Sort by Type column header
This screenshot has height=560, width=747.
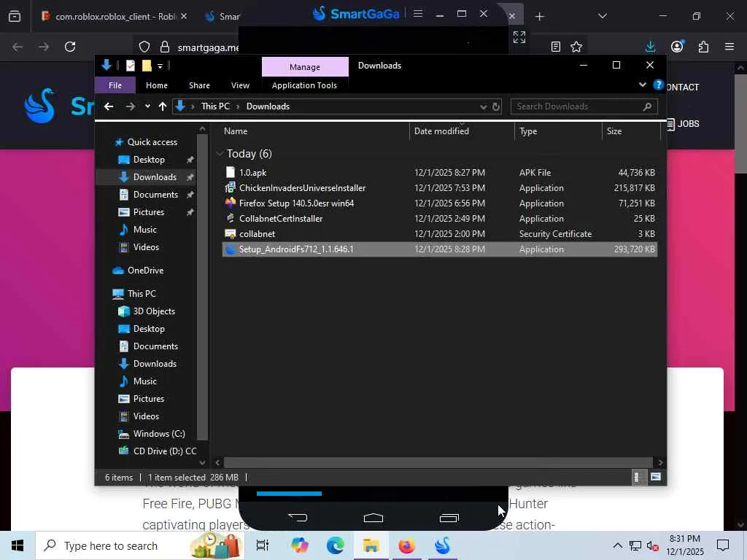point(558,131)
